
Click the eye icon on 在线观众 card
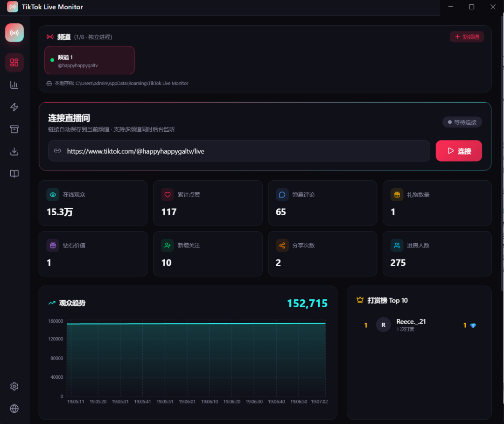(53, 195)
